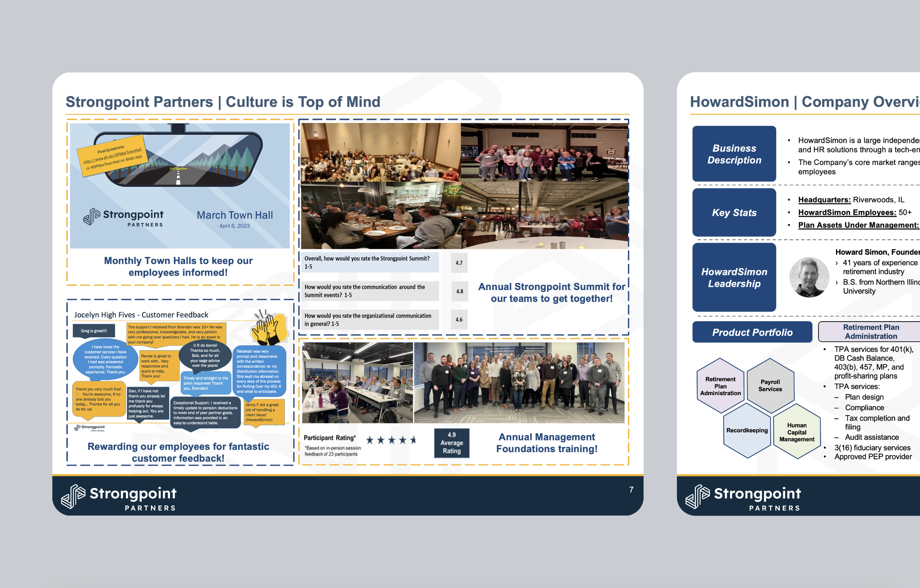
Task: Click the small Strongpoint logo under customer feedback
Action: click(89, 428)
